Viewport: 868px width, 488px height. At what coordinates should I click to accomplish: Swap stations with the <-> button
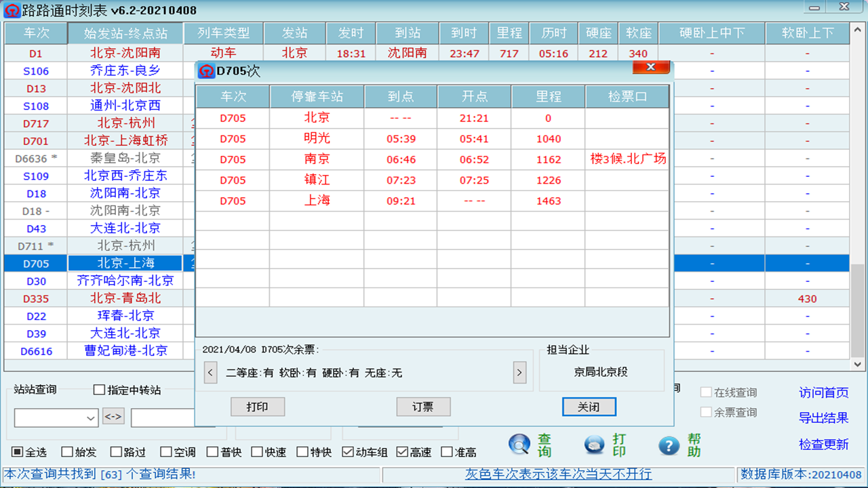point(113,418)
